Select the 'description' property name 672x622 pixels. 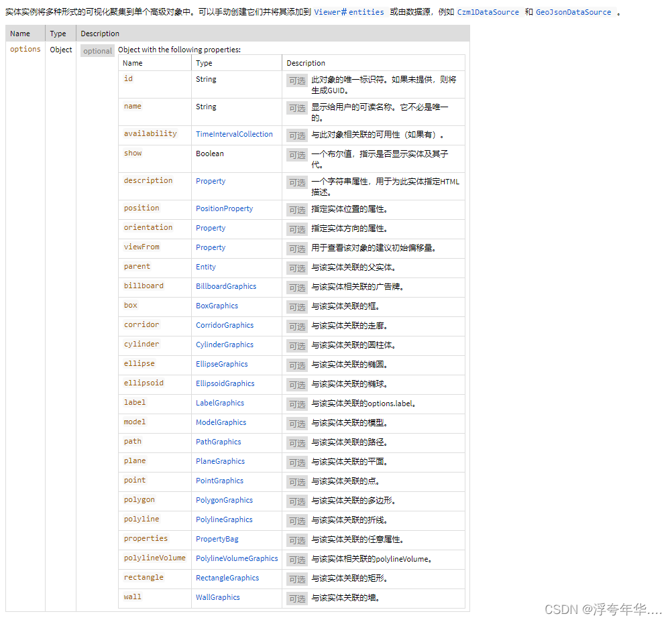click(x=148, y=181)
